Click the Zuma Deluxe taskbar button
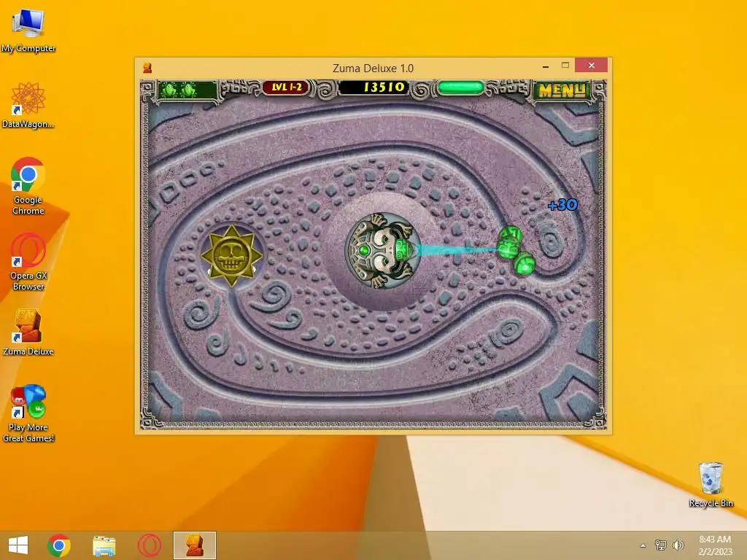Viewport: 747px width, 560px height. [195, 545]
